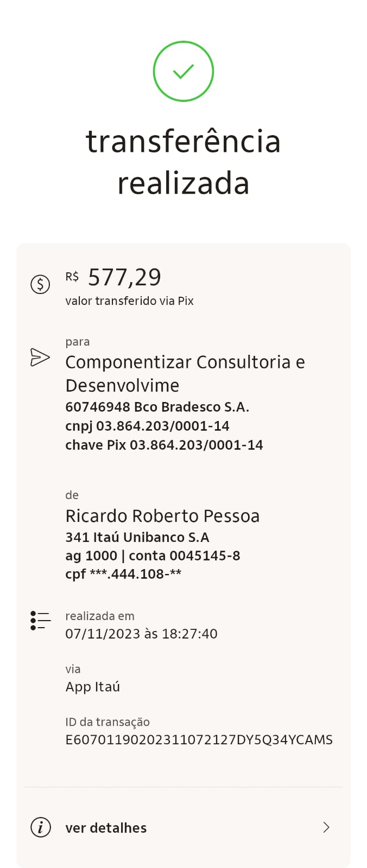Select recipient name Componentizar Consultoria

pyautogui.click(x=185, y=373)
